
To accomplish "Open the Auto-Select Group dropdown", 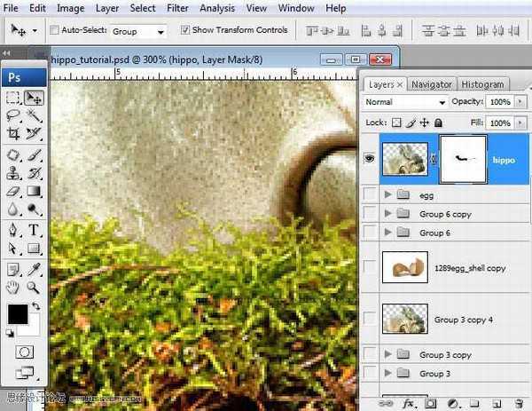I will pos(138,31).
